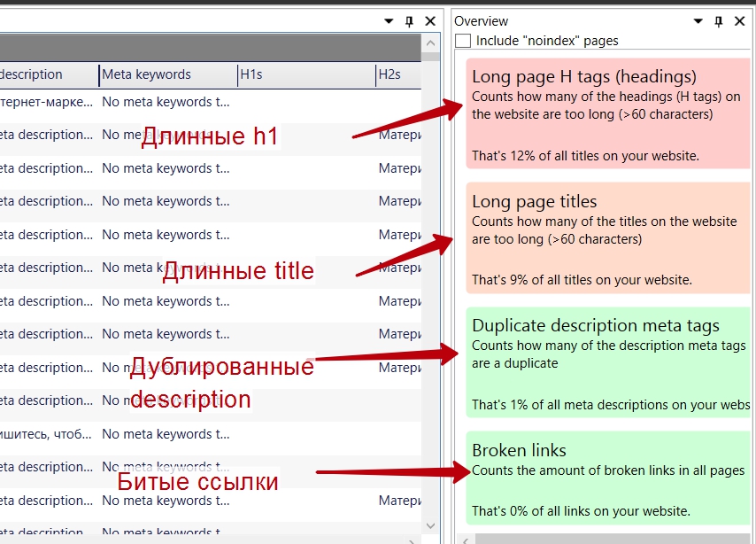This screenshot has height=544, width=756.
Task: Open the Overview panel window options dropdown arrow
Action: (x=698, y=21)
